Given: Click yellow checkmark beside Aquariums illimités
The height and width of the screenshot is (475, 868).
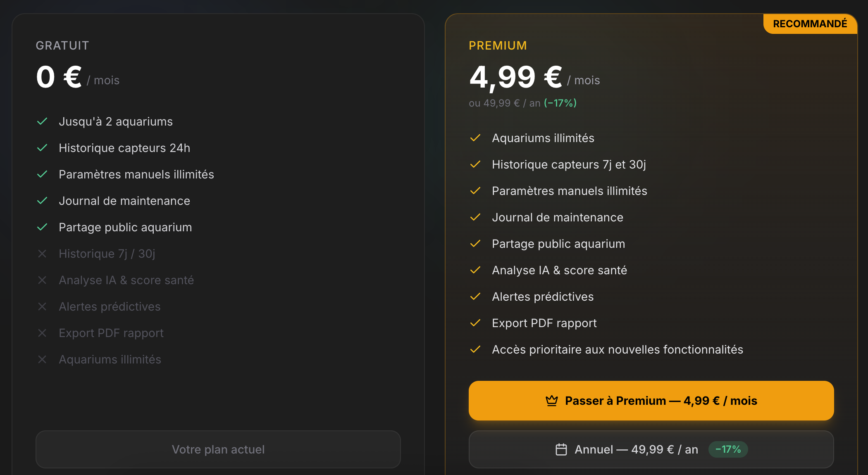Looking at the screenshot, I should 475,138.
